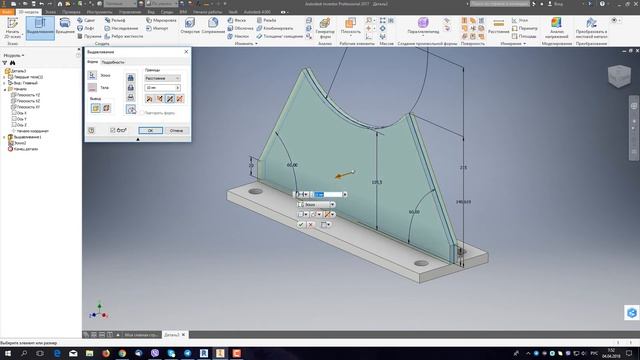640x360 pixels.
Task: Click the binoculars find icon in browser
Action: click(x=13, y=63)
